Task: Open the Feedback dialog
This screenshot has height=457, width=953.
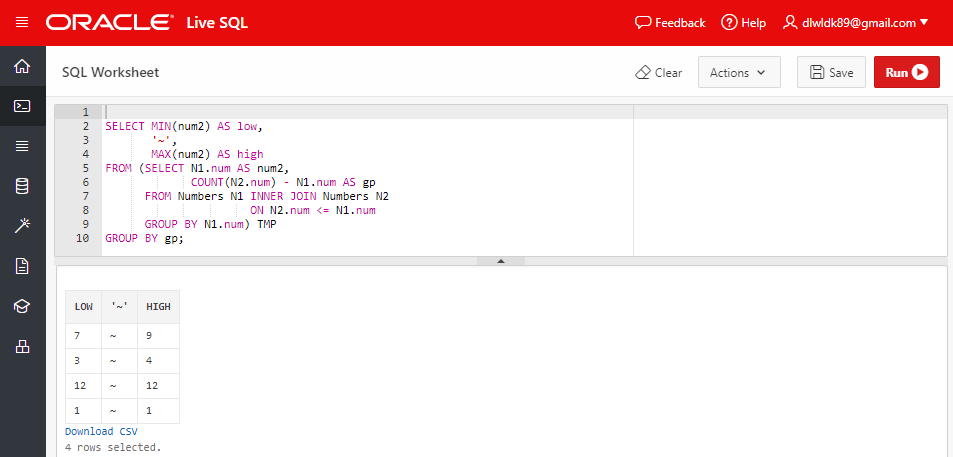Action: [x=670, y=22]
